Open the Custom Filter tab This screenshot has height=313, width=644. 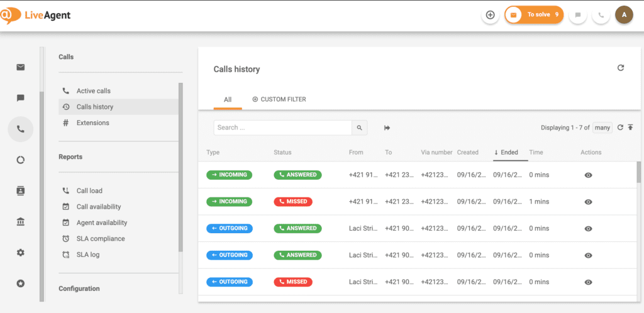(x=279, y=99)
